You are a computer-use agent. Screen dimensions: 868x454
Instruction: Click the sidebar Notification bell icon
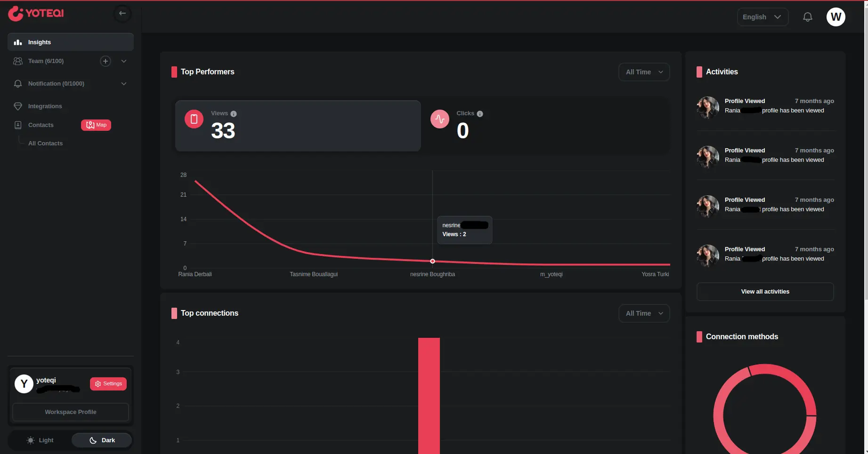[x=18, y=84]
